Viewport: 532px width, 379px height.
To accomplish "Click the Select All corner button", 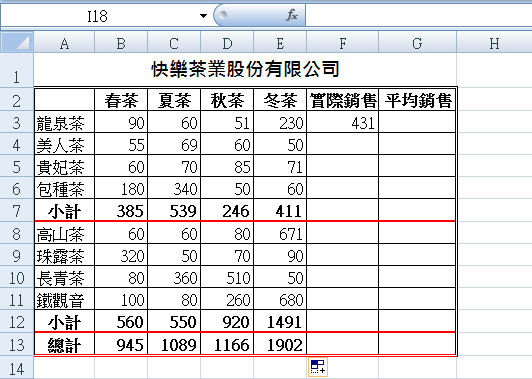I will tap(17, 42).
